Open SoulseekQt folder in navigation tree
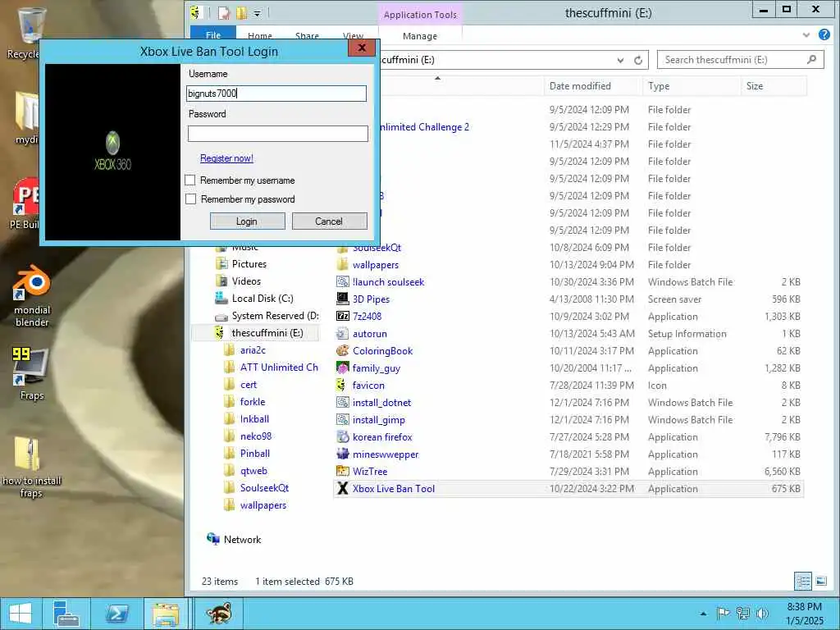 pos(265,487)
